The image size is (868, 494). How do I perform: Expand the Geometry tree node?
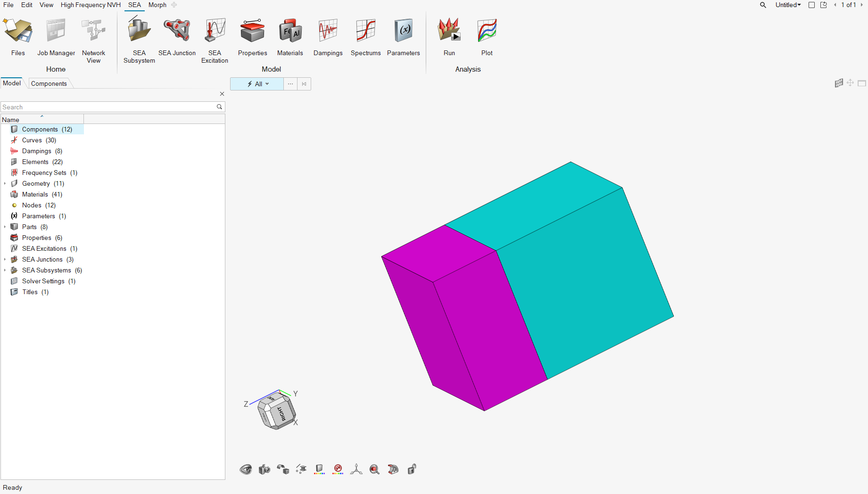point(5,183)
